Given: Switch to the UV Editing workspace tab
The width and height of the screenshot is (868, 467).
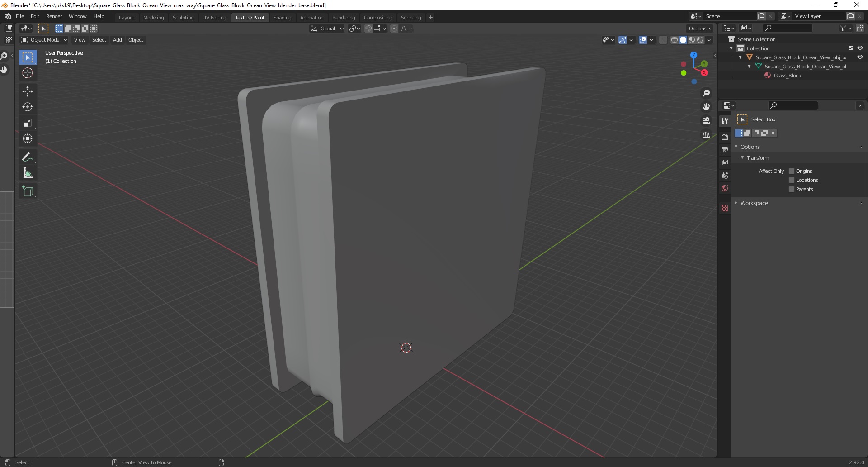Looking at the screenshot, I should (x=214, y=17).
